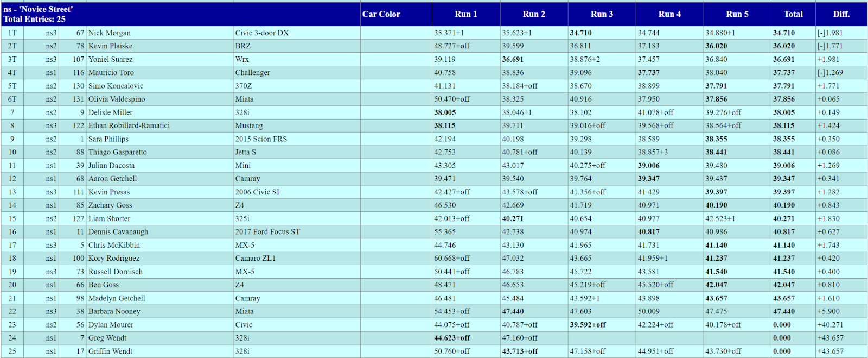The image size is (868, 358).
Task: Click car model Camaro ZL1
Action: pyautogui.click(x=255, y=259)
